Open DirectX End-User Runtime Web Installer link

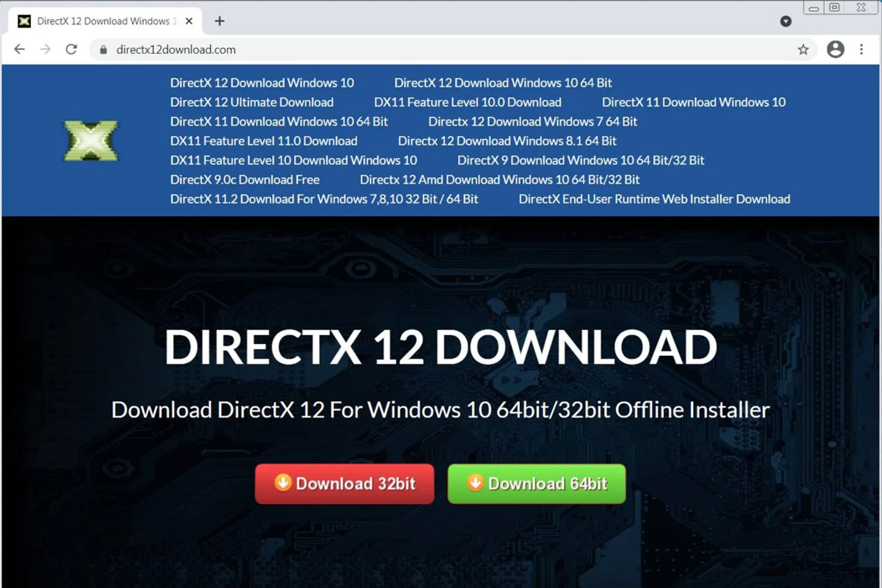click(654, 199)
